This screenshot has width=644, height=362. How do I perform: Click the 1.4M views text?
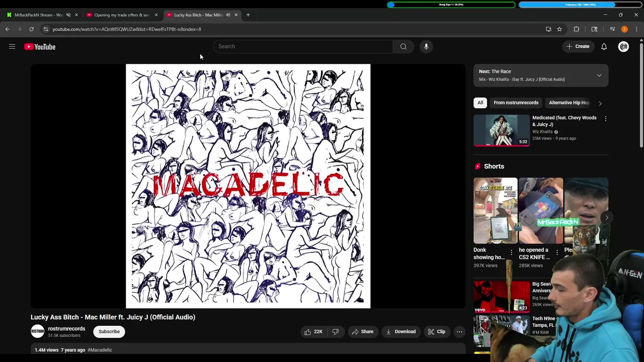(x=47, y=350)
